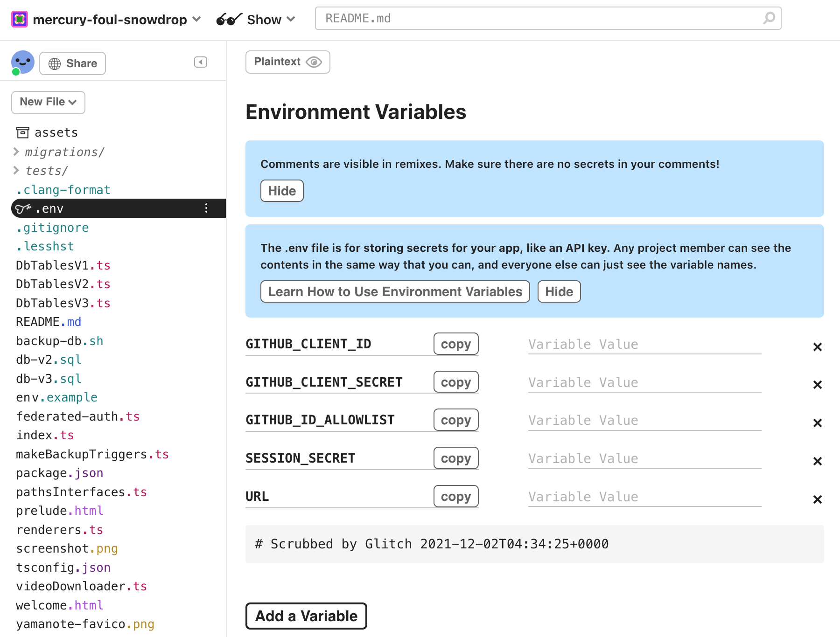Screen dimensions: 840x637
Task: Copy the URL variable
Action: pos(456,496)
